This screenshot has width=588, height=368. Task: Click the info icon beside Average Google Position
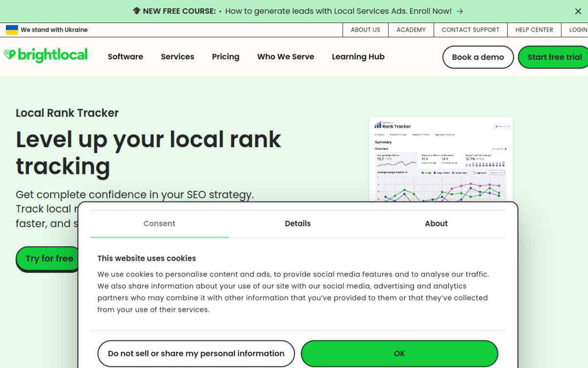coord(407,172)
